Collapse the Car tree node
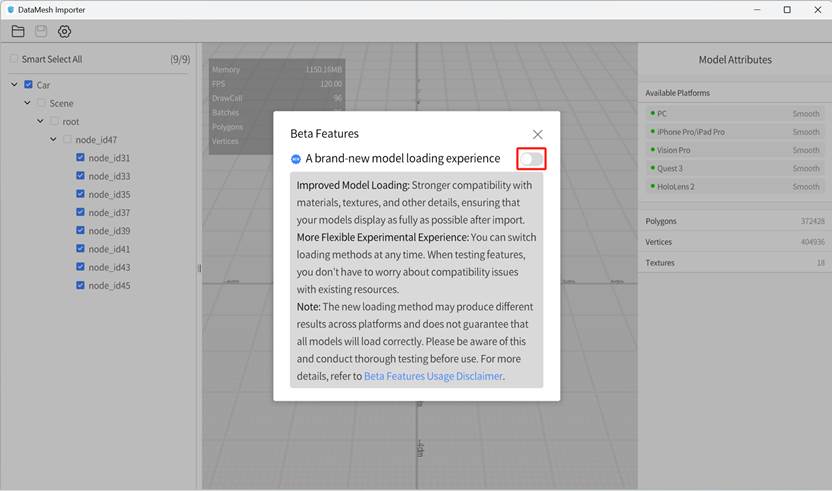 (15, 85)
